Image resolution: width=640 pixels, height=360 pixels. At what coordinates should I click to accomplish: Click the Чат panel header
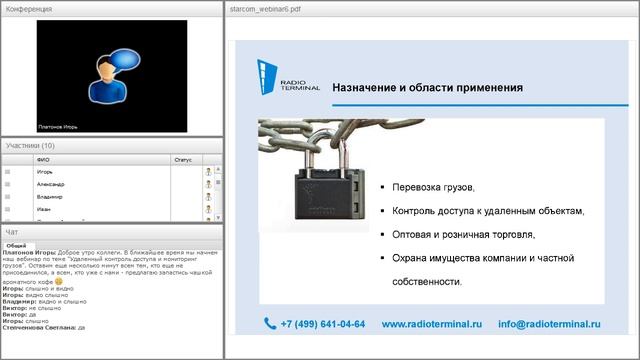tap(112, 232)
